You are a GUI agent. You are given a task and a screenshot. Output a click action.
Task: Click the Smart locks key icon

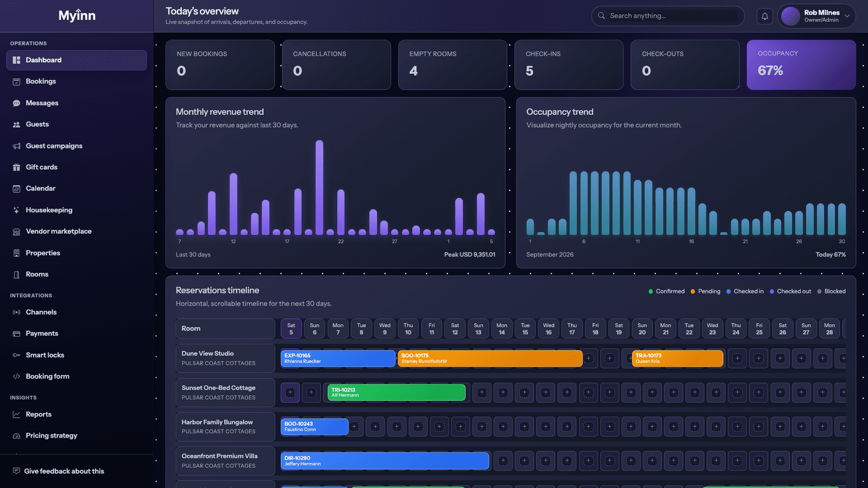16,355
